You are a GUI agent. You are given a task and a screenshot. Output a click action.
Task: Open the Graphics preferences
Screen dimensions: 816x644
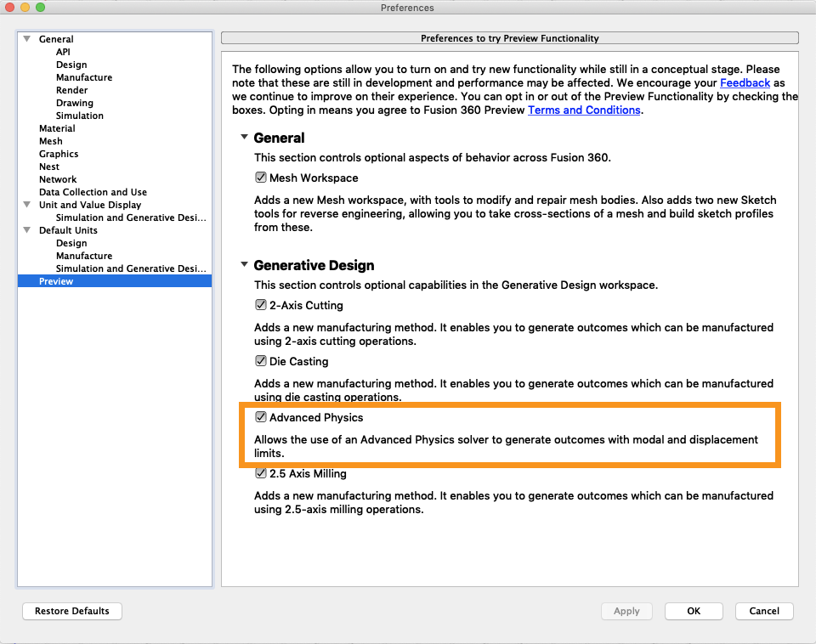(59, 154)
